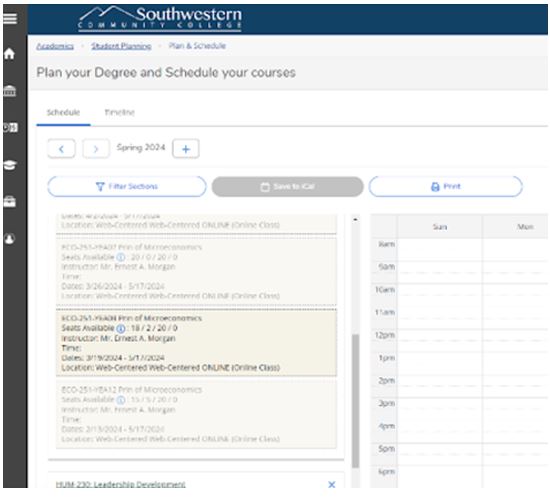Click the Southwestern Community College logo
This screenshot has height=498, width=550.
[160, 18]
